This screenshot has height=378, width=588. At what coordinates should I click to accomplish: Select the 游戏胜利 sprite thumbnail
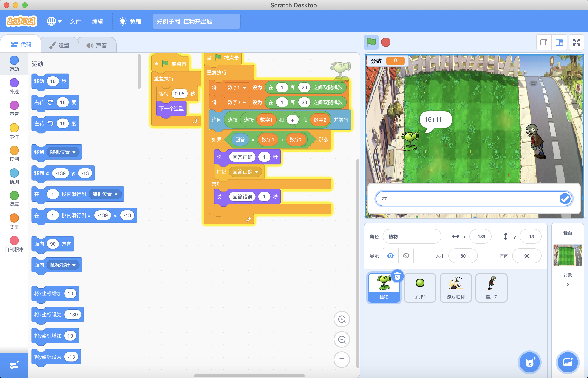[x=456, y=288]
